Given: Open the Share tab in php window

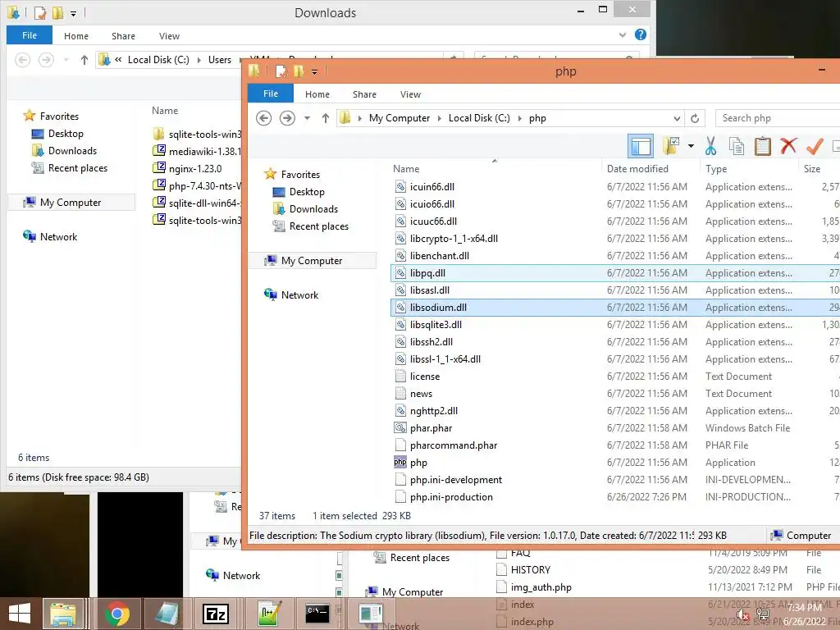Looking at the screenshot, I should click(x=364, y=94).
